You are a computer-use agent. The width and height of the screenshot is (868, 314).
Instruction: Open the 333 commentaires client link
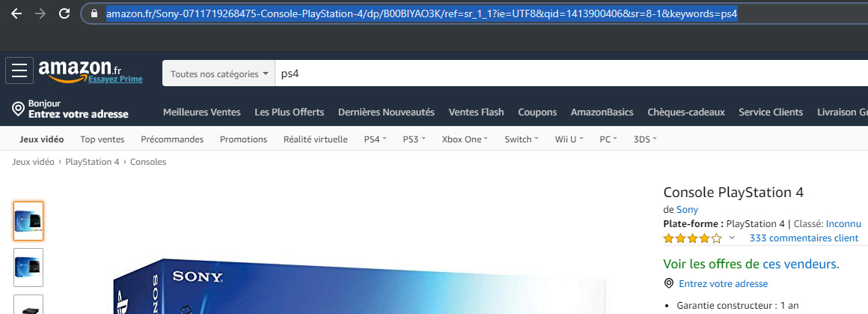click(803, 238)
